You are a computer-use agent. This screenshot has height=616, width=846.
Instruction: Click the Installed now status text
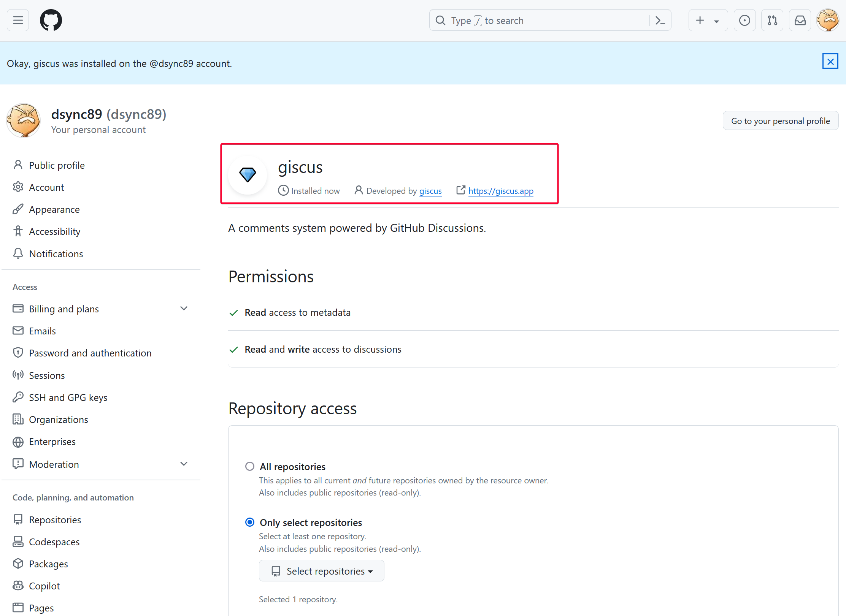pos(315,191)
